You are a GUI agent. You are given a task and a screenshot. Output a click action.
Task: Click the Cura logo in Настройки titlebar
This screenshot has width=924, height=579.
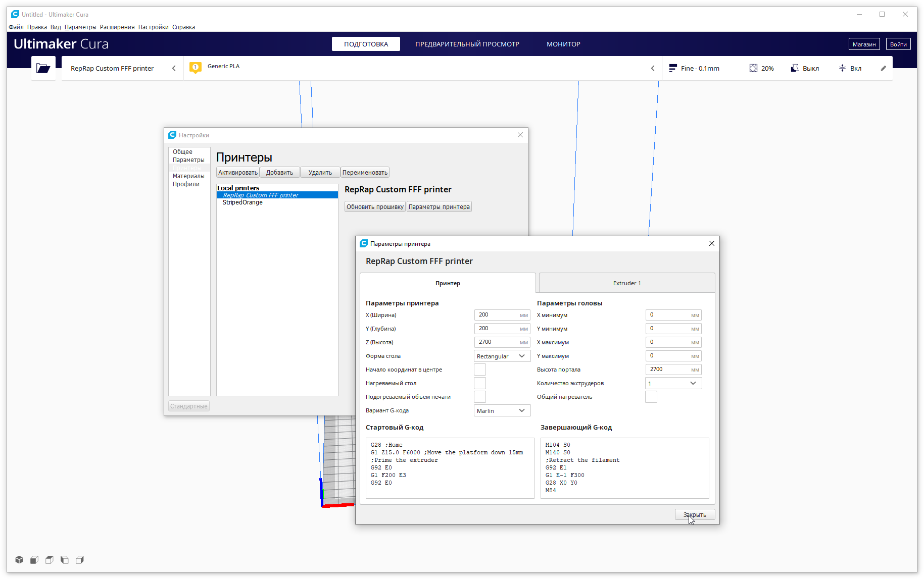coord(172,135)
